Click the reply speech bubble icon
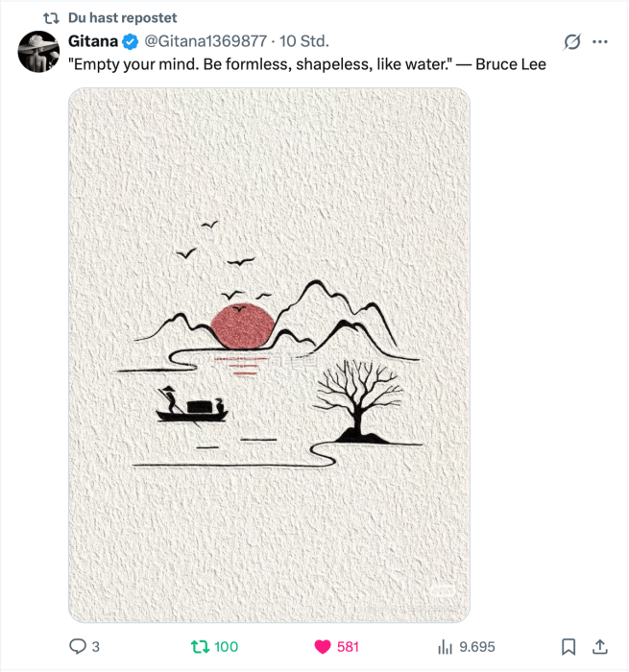The width and height of the screenshot is (629, 672). (78, 647)
